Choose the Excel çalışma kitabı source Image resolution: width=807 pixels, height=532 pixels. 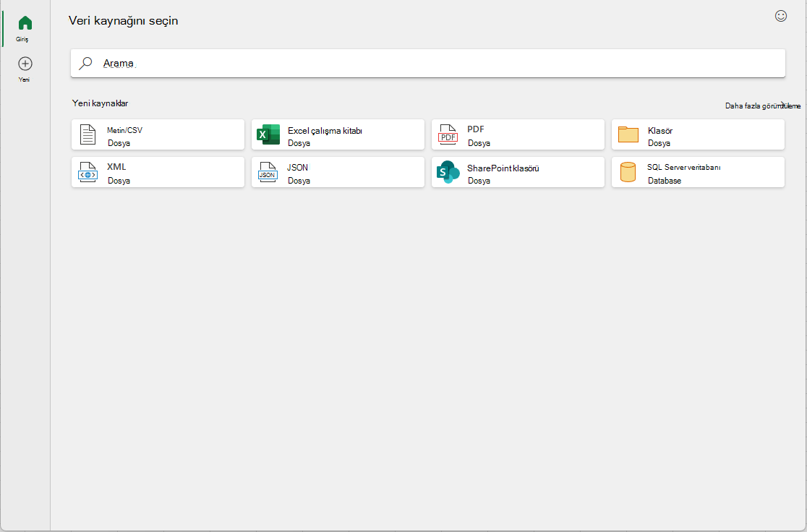(x=338, y=134)
